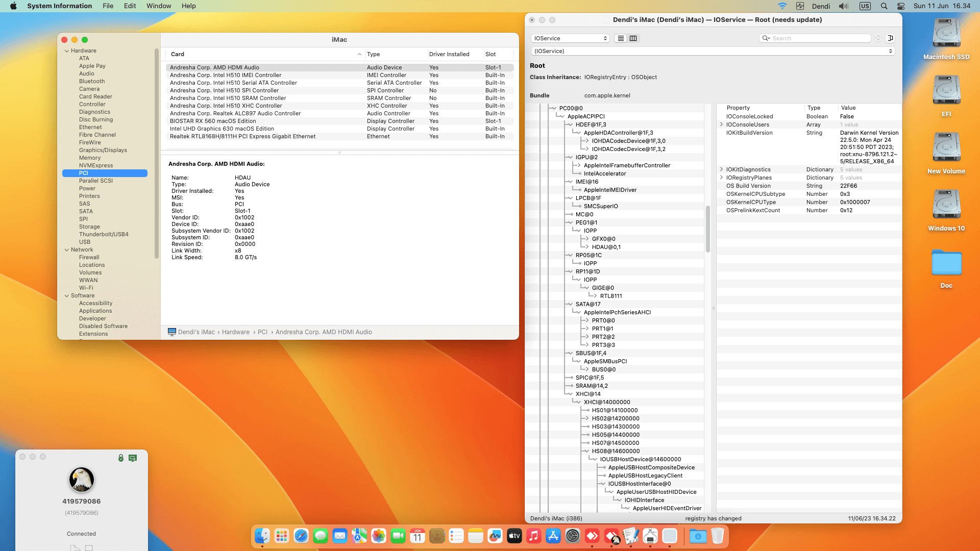Open the Window menu
This screenshot has height=551, width=980.
pos(159,6)
